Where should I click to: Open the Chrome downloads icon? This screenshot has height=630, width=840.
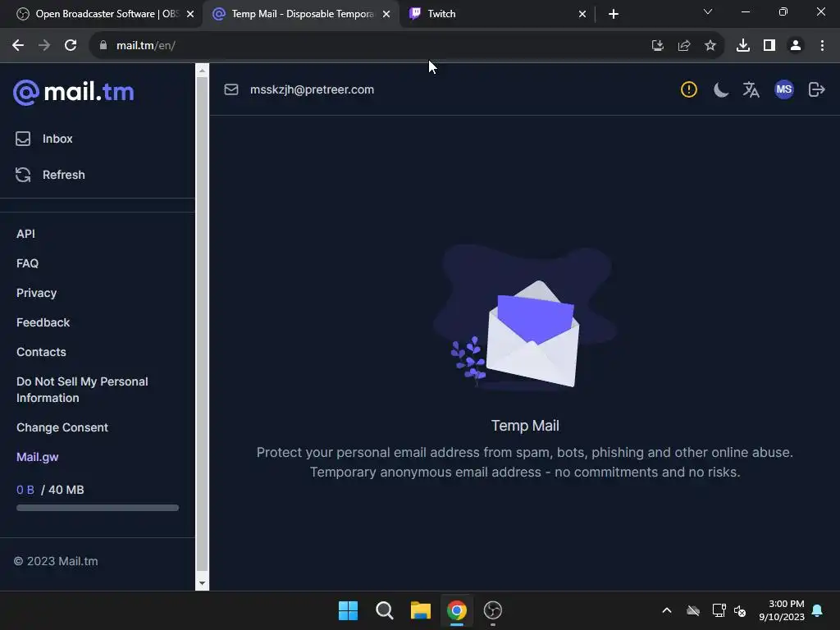743,46
